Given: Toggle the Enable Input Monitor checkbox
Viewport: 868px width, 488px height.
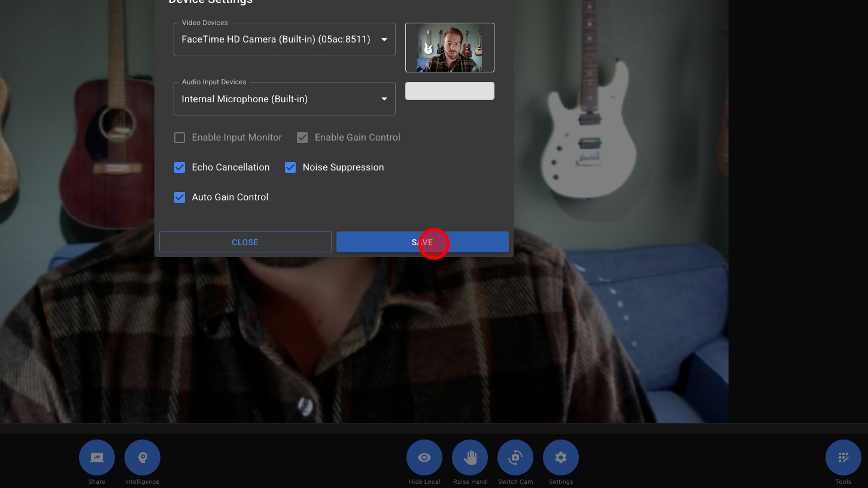Looking at the screenshot, I should click(180, 138).
